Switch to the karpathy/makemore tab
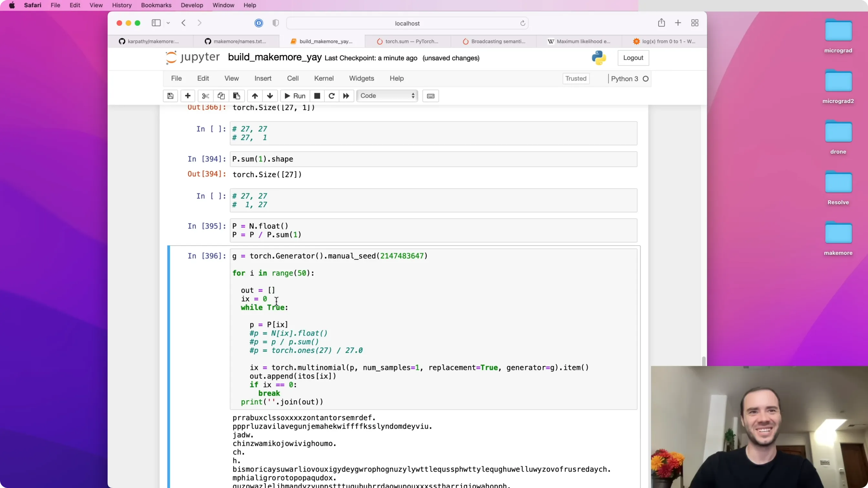 150,41
